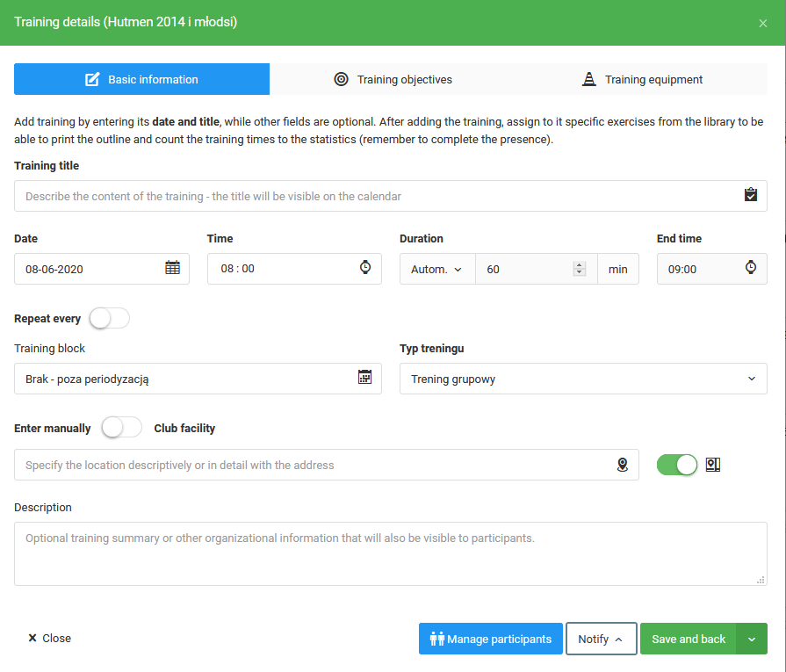Open the Autom. duration mode dropdown
This screenshot has width=786, height=672.
pos(436,269)
